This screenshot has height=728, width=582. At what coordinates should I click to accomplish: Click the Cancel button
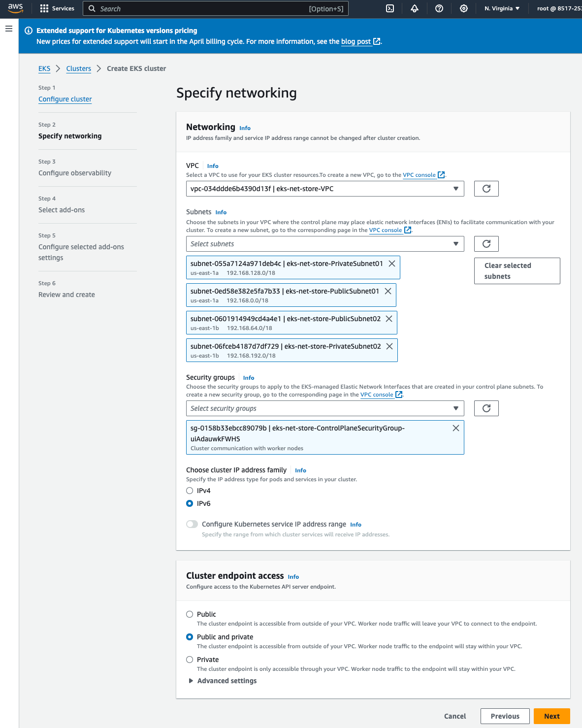455,716
